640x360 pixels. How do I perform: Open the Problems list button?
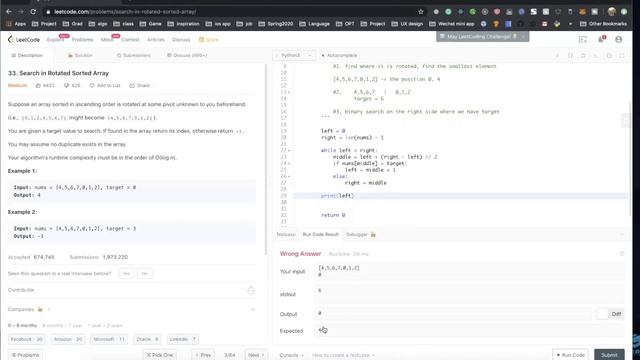pos(25,355)
